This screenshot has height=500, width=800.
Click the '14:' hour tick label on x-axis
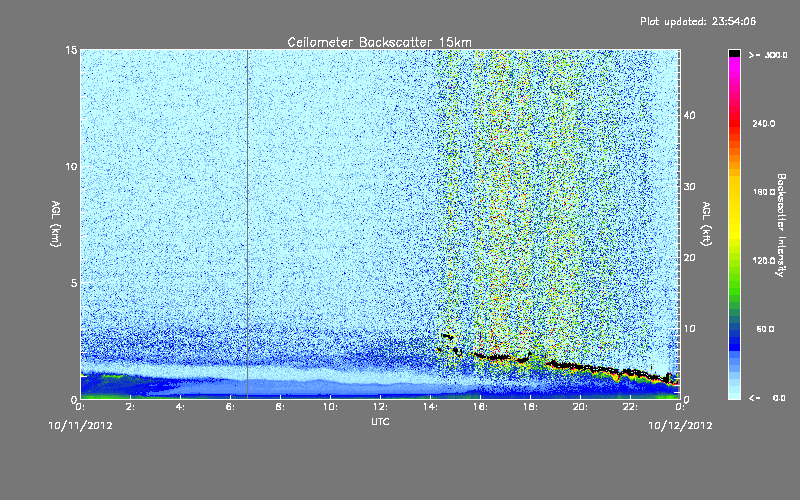coord(430,407)
